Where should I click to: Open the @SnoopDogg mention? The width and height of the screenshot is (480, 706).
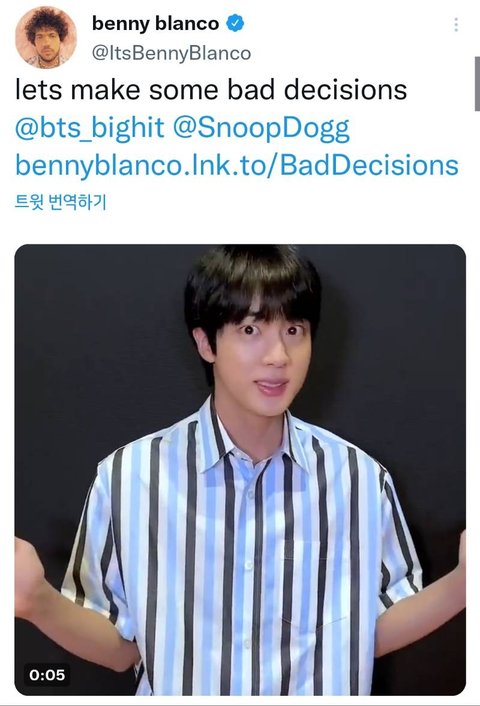pos(261,128)
